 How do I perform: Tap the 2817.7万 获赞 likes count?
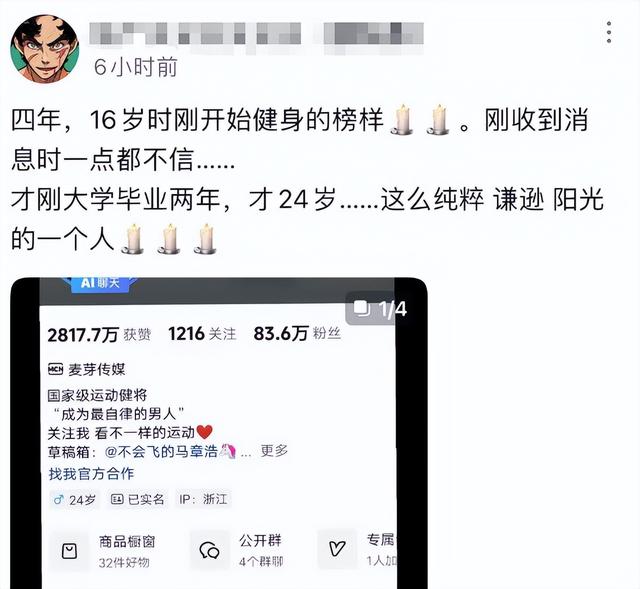click(x=99, y=335)
